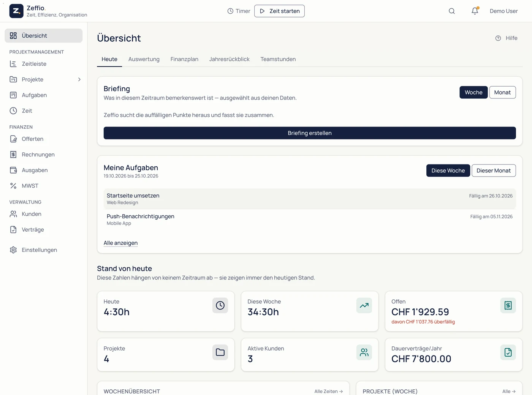The width and height of the screenshot is (532, 395).
Task: Open the Startseite umsetzen task row
Action: [x=310, y=199]
